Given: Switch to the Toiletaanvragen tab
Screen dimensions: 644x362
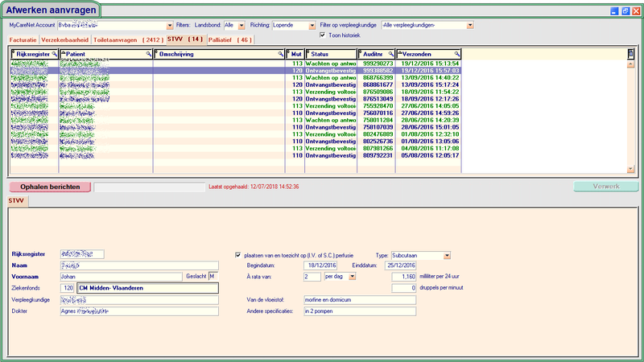Looking at the screenshot, I should [127, 39].
